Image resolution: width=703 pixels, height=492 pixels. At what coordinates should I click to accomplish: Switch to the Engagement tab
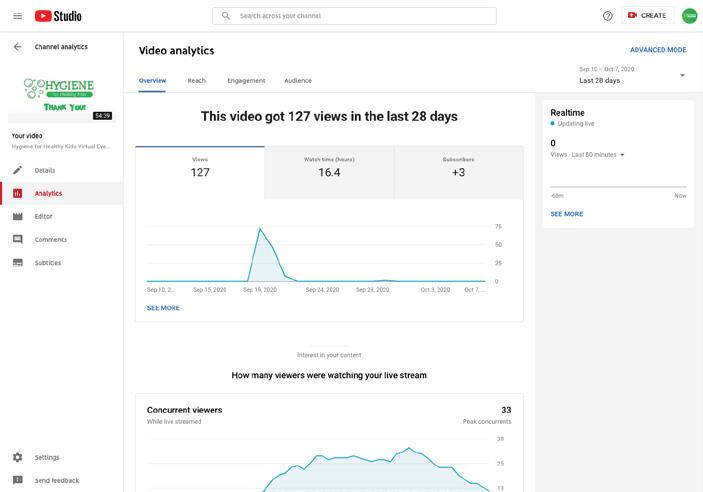246,81
